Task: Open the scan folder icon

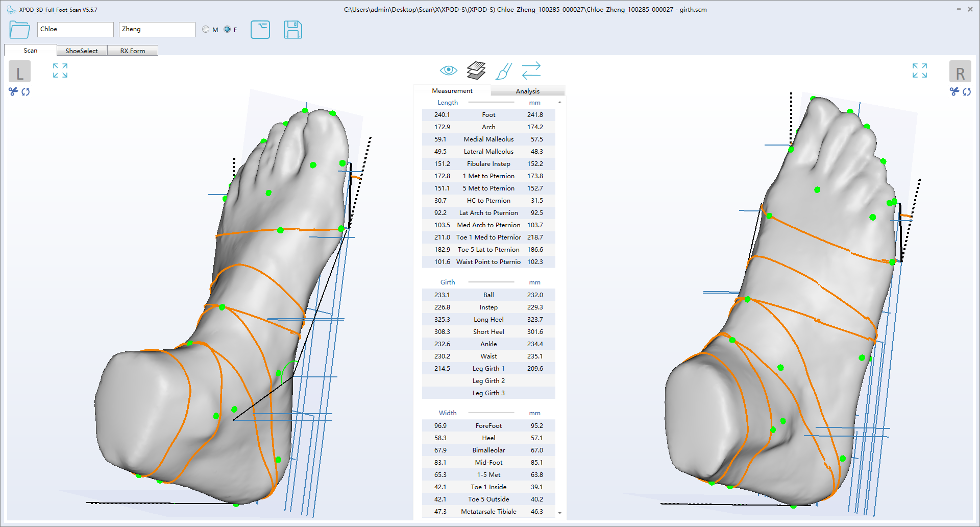Action: 19,30
